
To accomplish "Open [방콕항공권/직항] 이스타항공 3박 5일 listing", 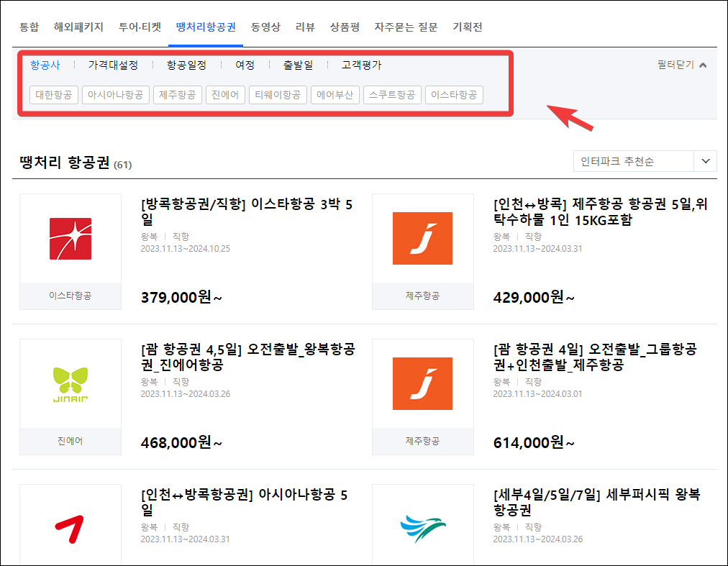I will pyautogui.click(x=247, y=211).
